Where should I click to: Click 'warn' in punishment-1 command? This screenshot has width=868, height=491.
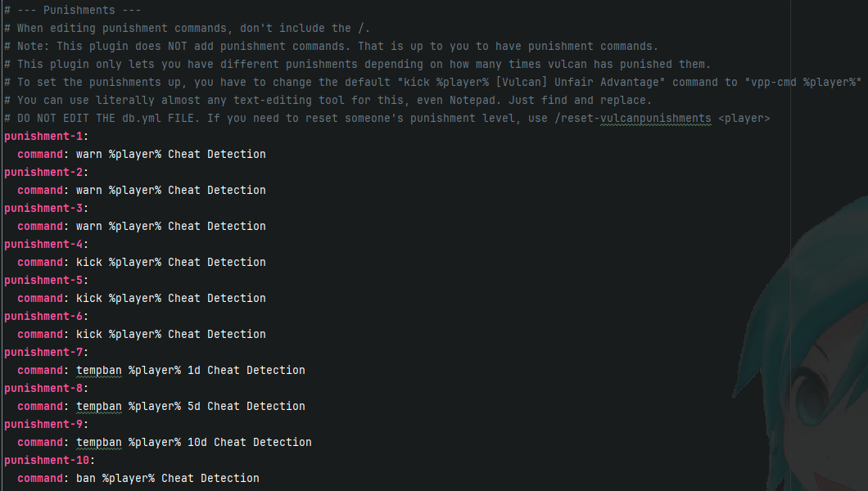click(89, 155)
